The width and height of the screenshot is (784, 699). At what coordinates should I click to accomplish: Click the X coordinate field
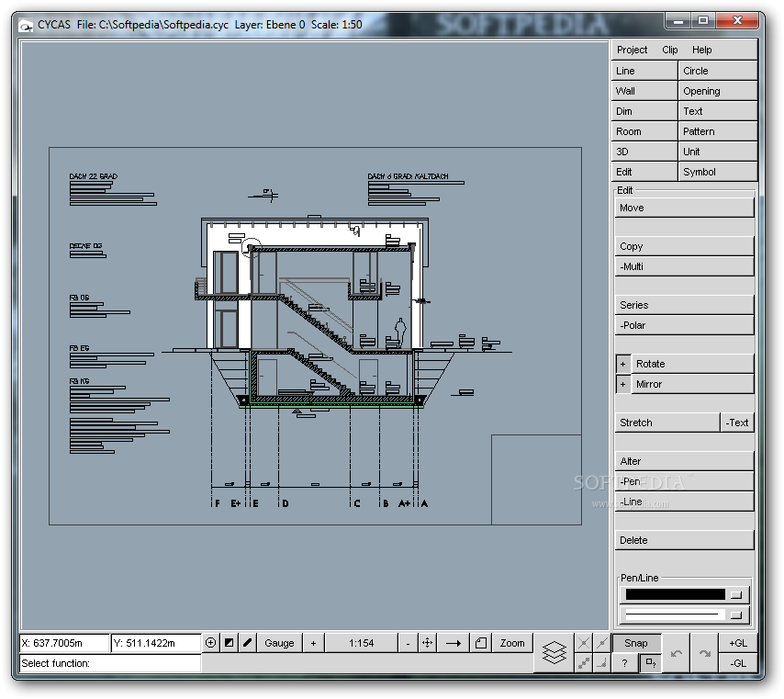pos(64,643)
